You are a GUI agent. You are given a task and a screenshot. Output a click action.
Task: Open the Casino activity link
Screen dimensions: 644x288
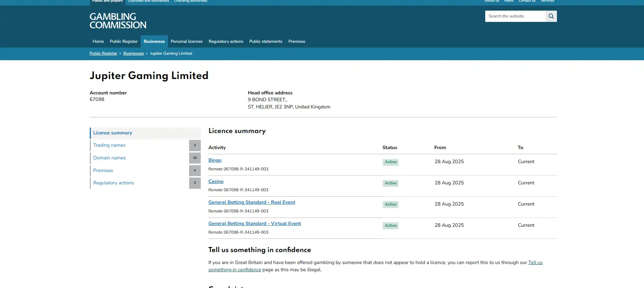216,181
